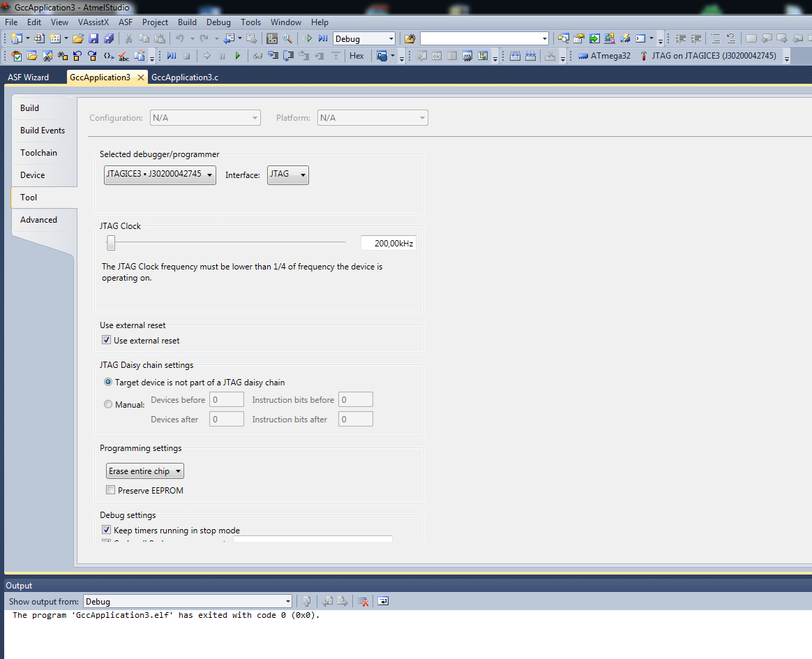Image resolution: width=812 pixels, height=659 pixels.
Task: Click the Open File folder icon
Action: (77, 39)
